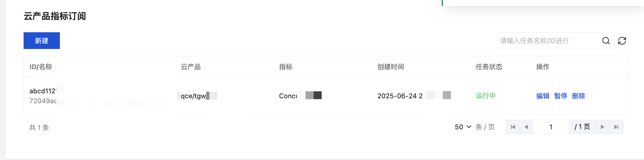Click the 任务状态 column header
The height and width of the screenshot is (160, 644).
pyautogui.click(x=489, y=67)
